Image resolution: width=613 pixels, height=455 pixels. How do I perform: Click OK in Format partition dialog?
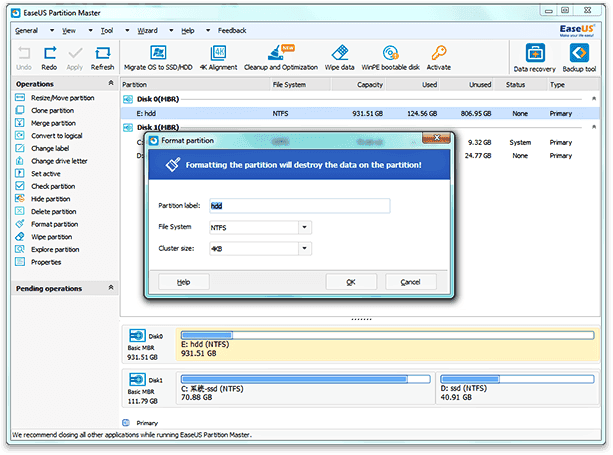[351, 282]
